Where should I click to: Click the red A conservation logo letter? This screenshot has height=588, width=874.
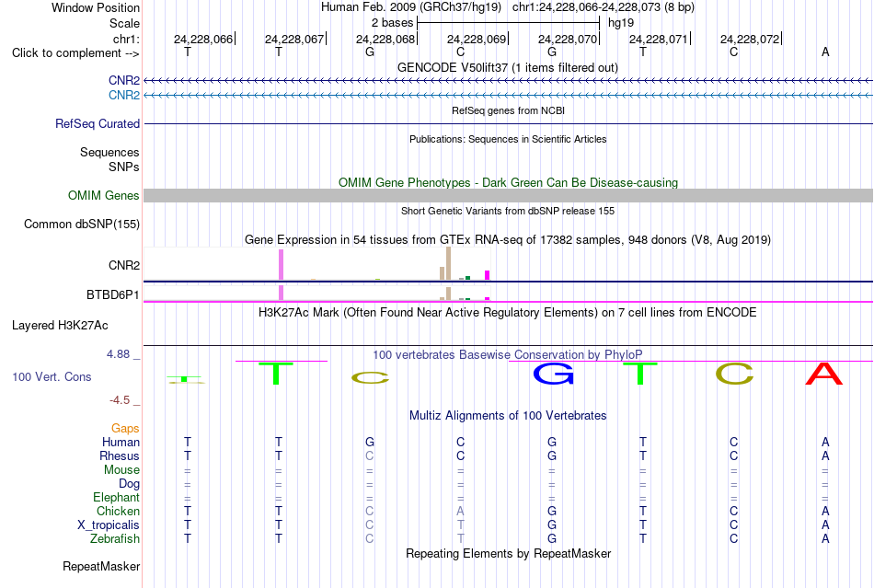824,374
